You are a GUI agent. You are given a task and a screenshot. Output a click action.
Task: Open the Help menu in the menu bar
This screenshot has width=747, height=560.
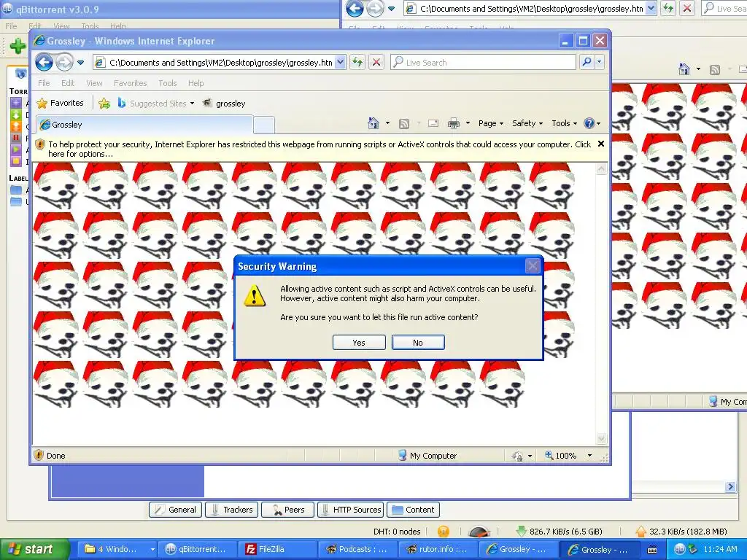(x=196, y=83)
